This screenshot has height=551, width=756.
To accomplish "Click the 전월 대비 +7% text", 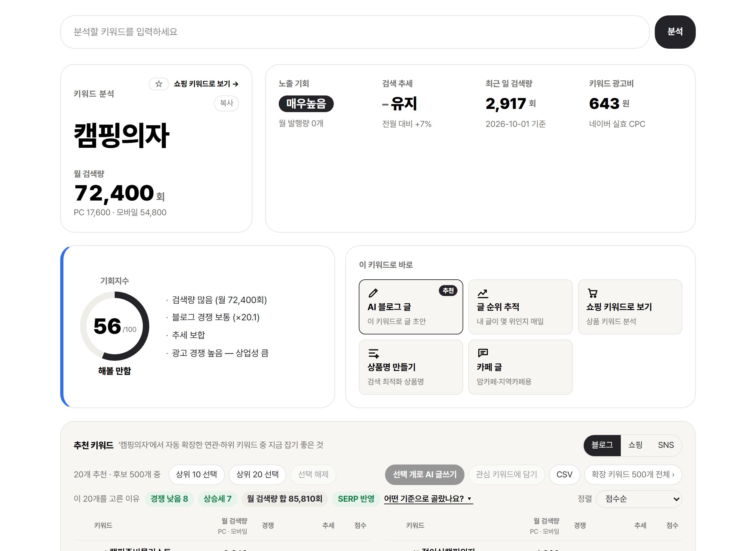I will point(407,124).
